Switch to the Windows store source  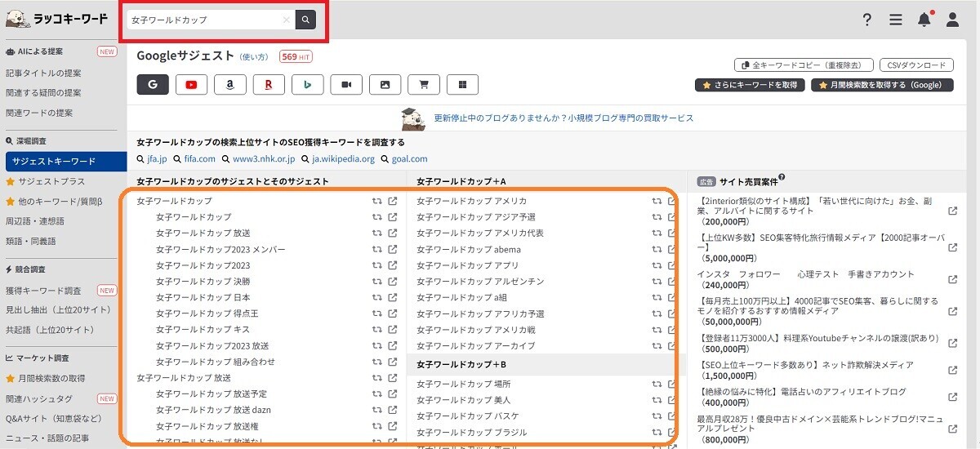(462, 84)
